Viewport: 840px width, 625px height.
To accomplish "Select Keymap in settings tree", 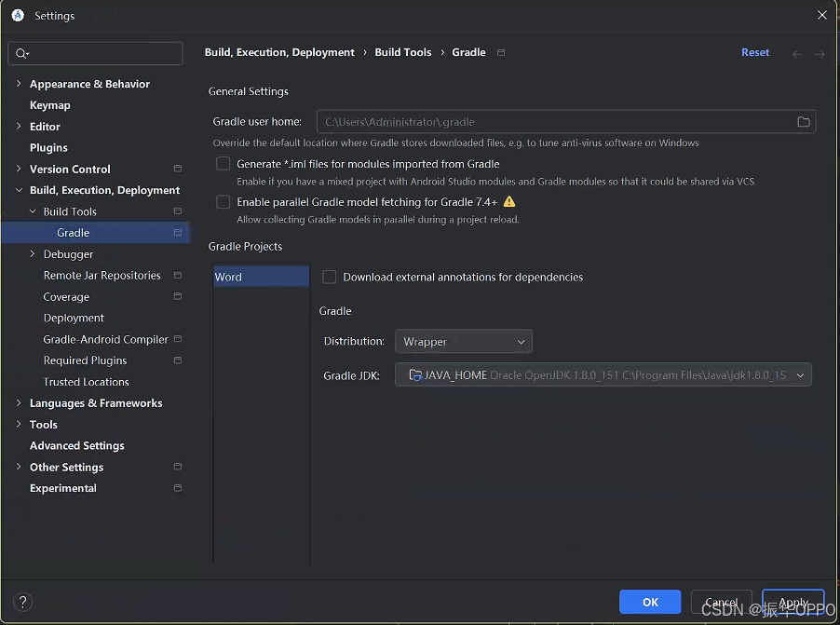I will click(x=49, y=105).
